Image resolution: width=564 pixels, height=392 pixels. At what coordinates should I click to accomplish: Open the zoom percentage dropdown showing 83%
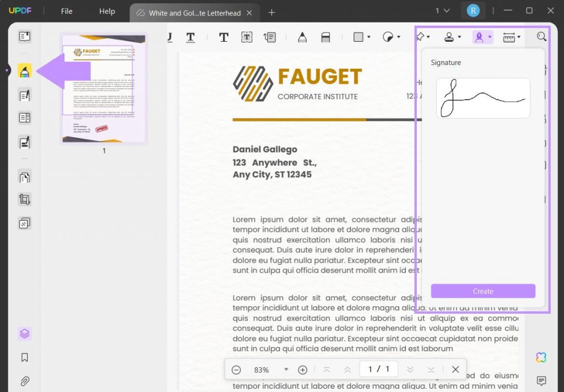(x=286, y=369)
